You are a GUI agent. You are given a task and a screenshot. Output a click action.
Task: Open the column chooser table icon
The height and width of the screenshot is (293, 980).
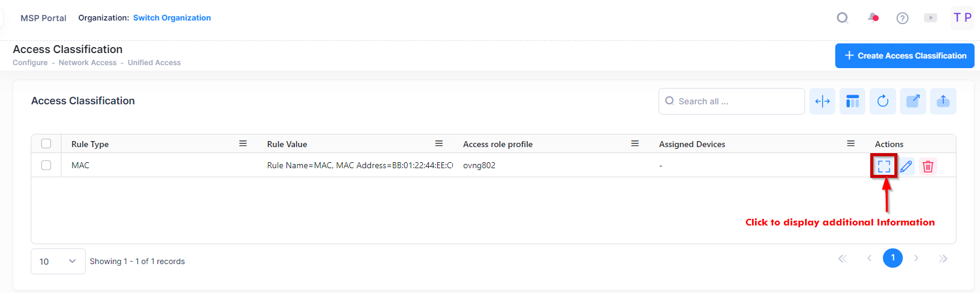(x=852, y=101)
